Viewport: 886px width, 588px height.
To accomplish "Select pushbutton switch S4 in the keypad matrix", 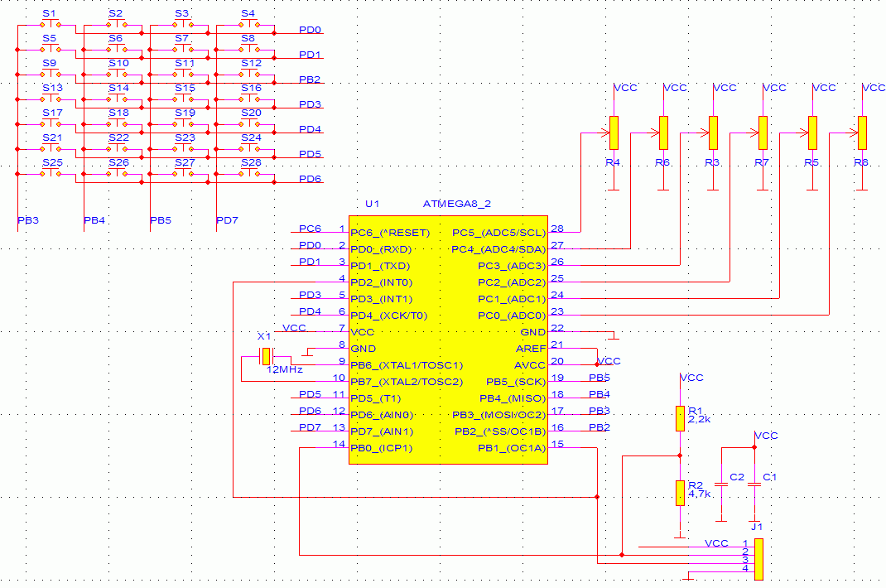I will (249, 24).
